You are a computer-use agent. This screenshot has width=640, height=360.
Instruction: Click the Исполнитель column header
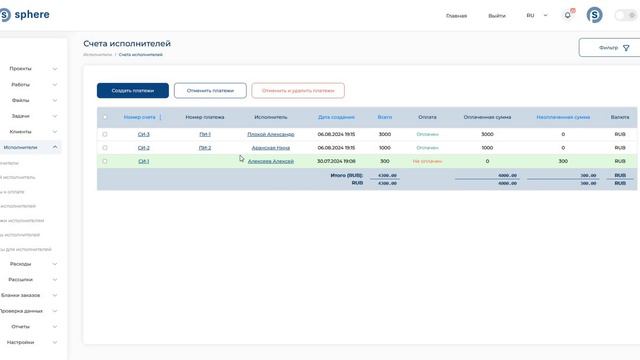click(x=271, y=117)
